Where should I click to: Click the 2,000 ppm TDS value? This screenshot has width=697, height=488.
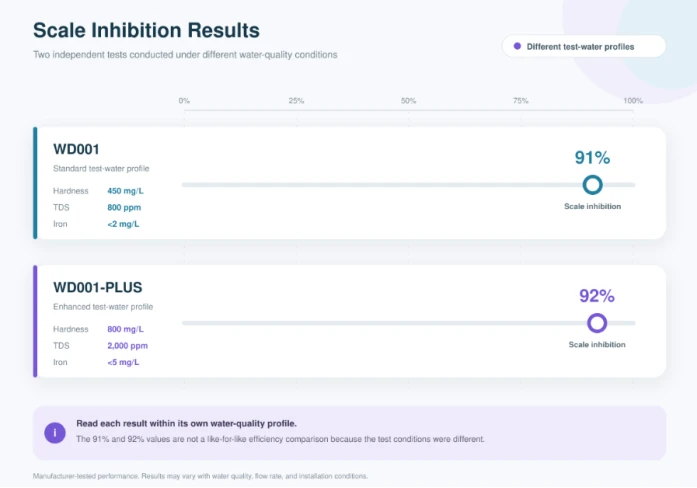[128, 346]
